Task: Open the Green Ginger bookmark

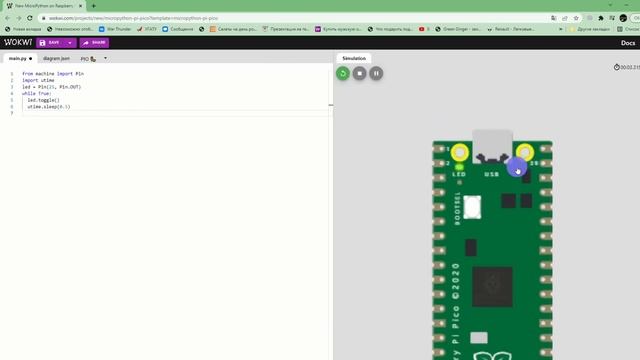Action: (458, 29)
